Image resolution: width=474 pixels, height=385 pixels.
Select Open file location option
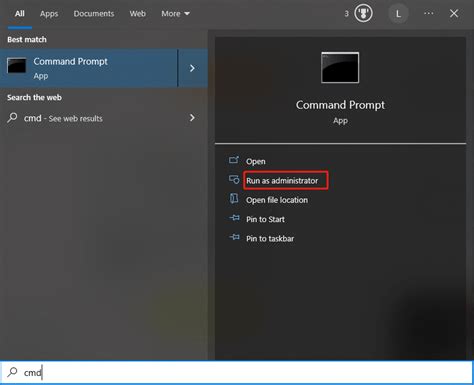point(277,200)
